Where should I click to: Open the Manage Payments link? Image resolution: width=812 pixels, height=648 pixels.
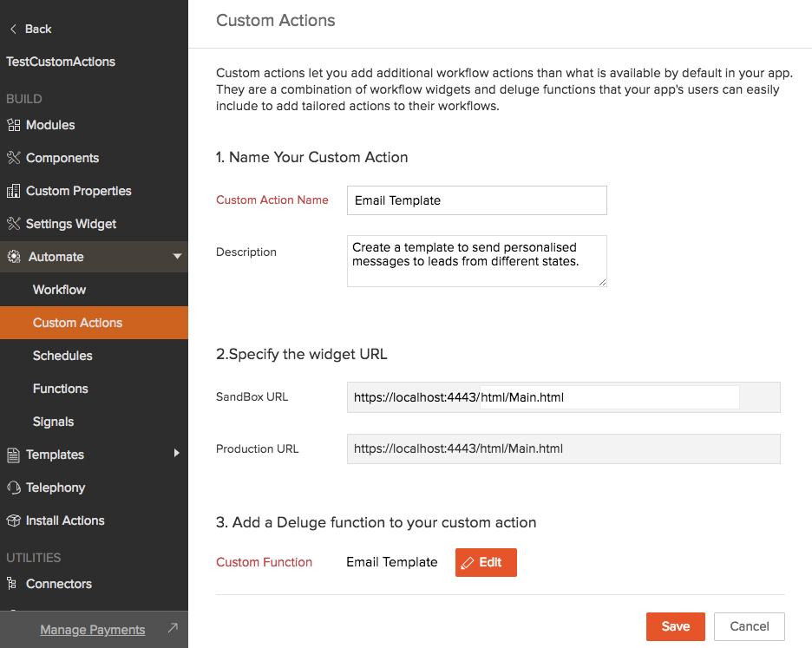[93, 630]
